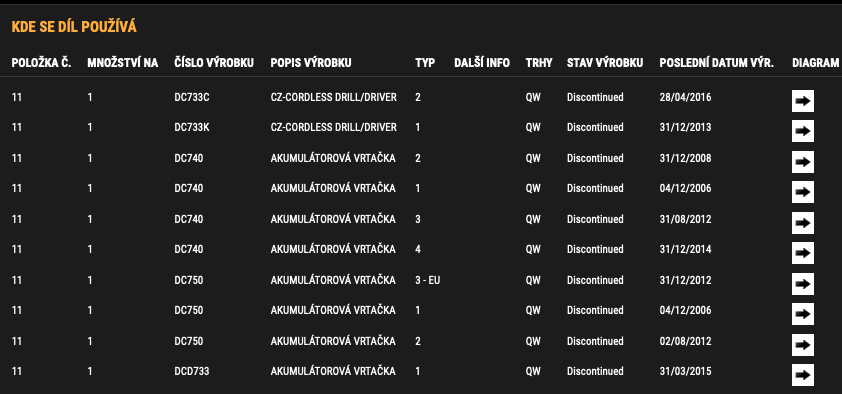Open diagram arrow for DC740 type 4
The height and width of the screenshot is (394, 842).
tap(802, 253)
